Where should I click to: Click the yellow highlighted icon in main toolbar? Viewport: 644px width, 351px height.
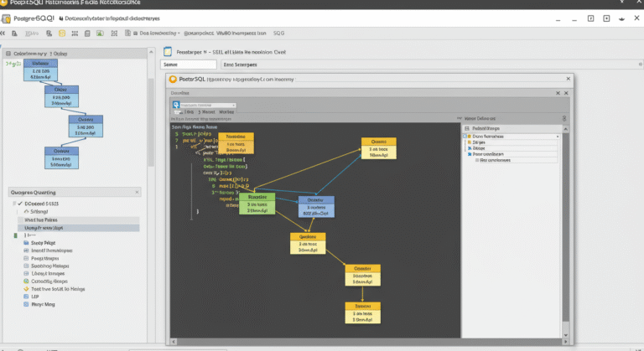[61, 34]
